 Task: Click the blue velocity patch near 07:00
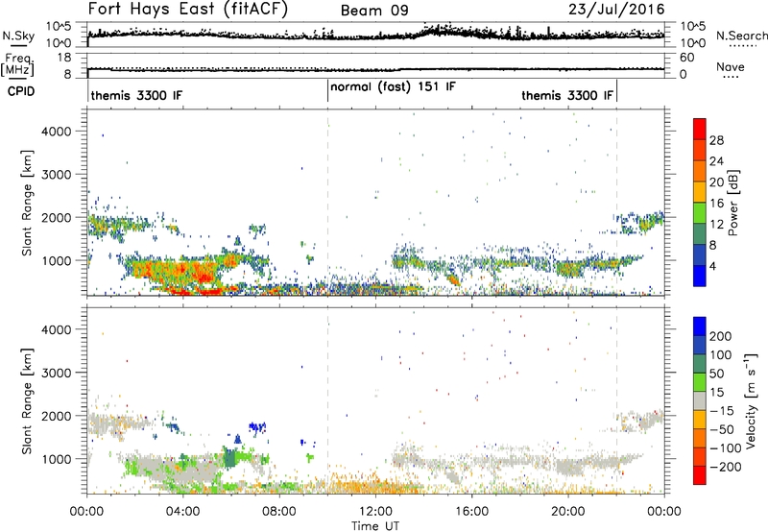click(x=256, y=427)
